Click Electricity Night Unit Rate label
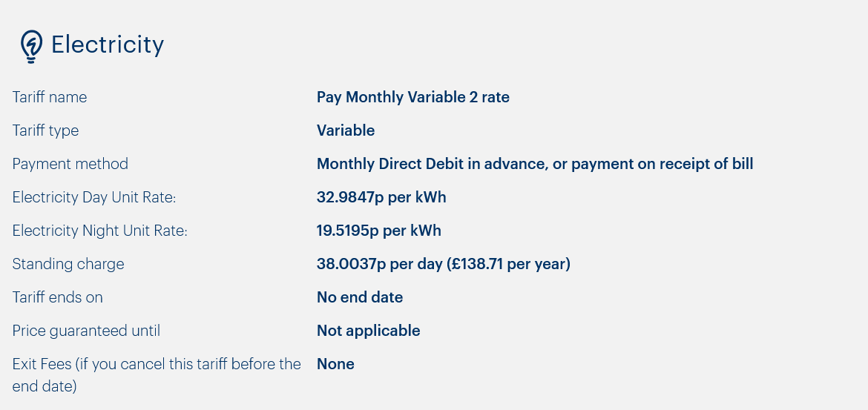This screenshot has height=410, width=868. pyautogui.click(x=100, y=231)
